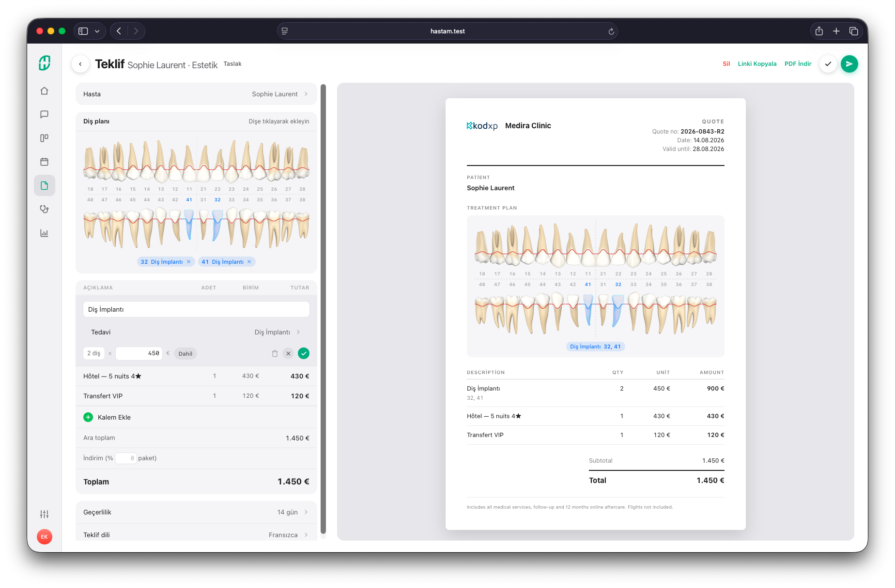
Task: Confirm line item with green checkmark
Action: click(x=304, y=353)
